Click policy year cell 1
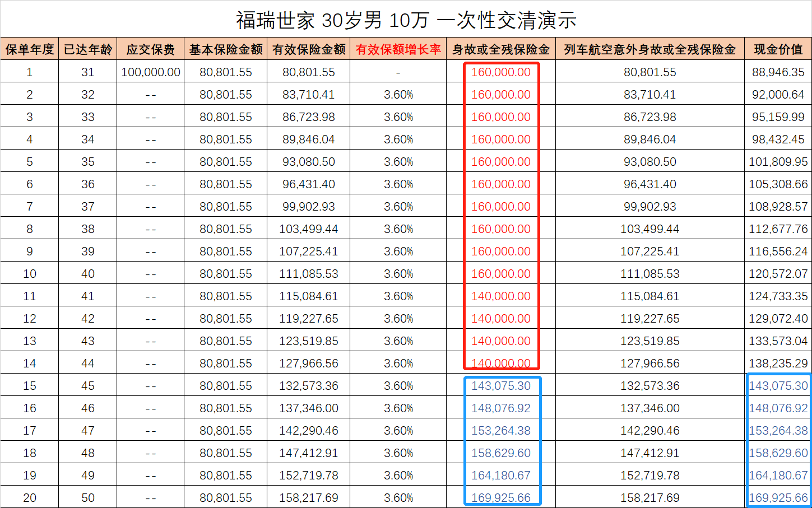Image resolution: width=812 pixels, height=508 pixels. point(30,72)
